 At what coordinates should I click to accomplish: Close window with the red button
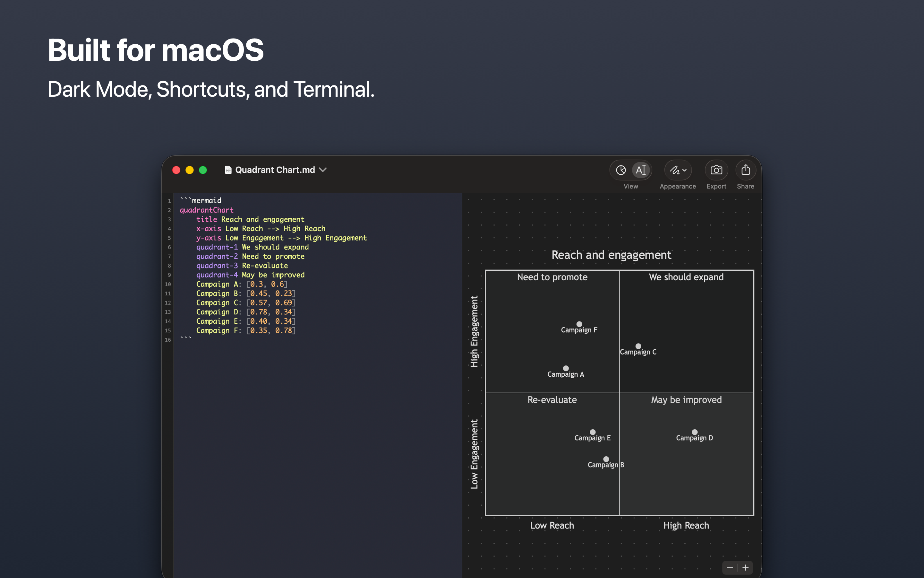coord(176,170)
